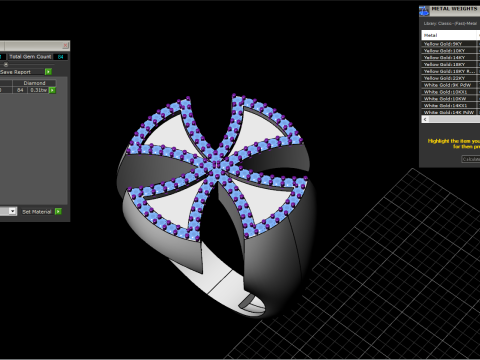Adjust the slider below Total Gem Count
The image size is (480, 360).
tap(6, 64)
